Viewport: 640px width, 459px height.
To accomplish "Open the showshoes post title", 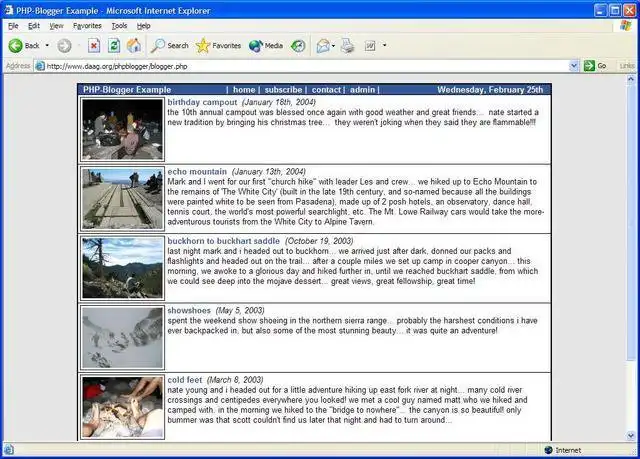I will pyautogui.click(x=189, y=310).
